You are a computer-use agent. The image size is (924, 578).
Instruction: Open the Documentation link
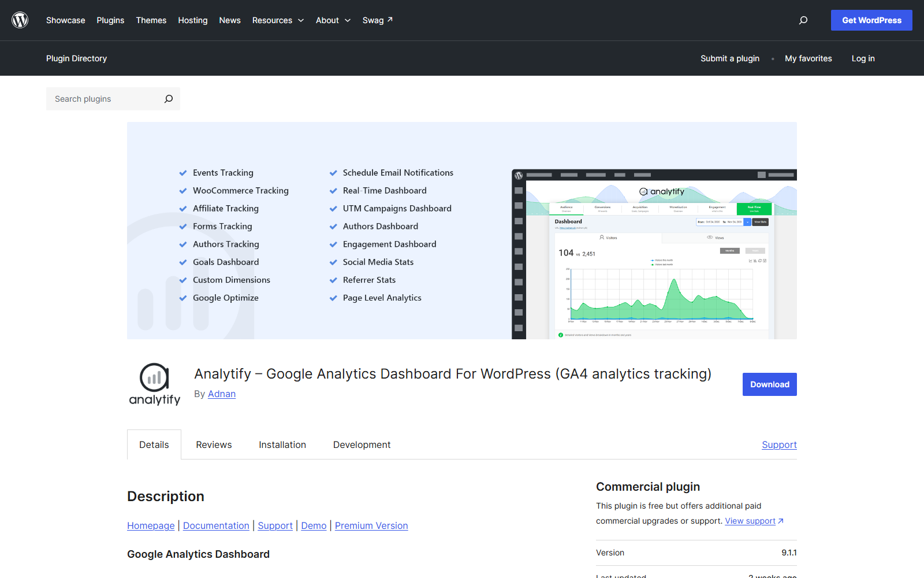pos(216,525)
